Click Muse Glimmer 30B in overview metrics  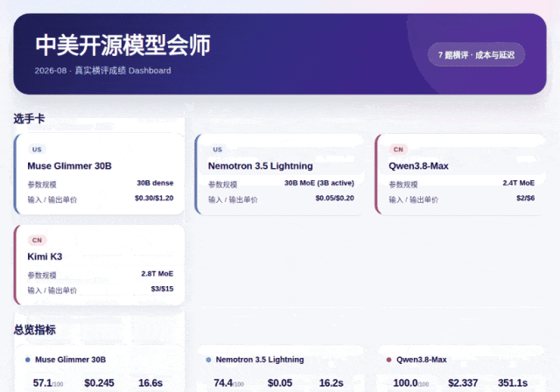point(70,360)
